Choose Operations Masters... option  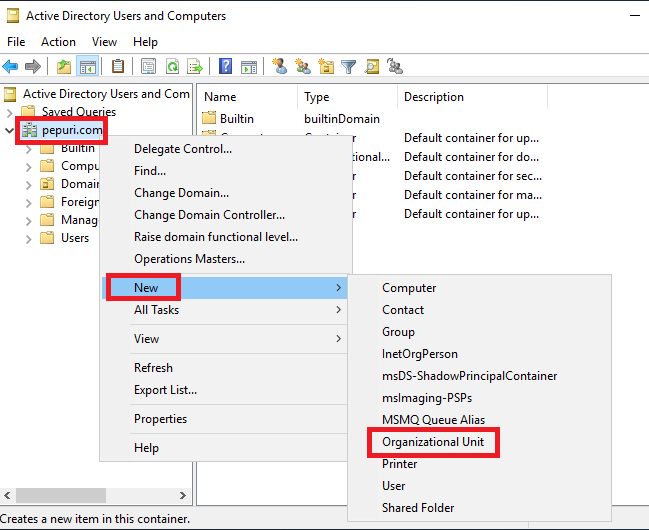[x=225, y=259]
